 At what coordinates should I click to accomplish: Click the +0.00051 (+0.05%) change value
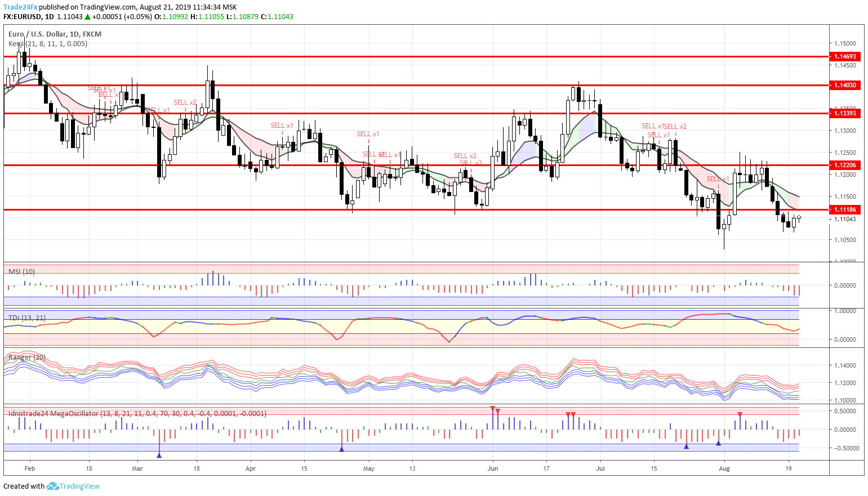click(122, 17)
